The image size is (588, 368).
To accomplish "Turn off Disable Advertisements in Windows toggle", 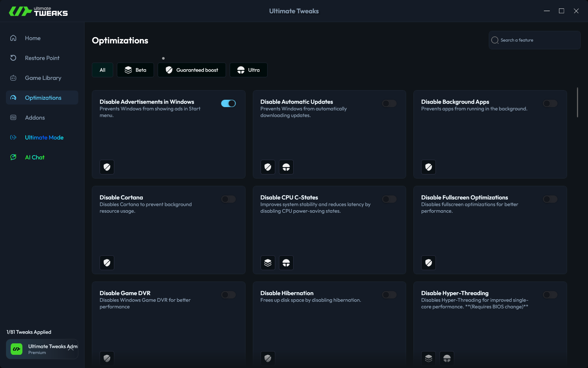I will point(228,103).
